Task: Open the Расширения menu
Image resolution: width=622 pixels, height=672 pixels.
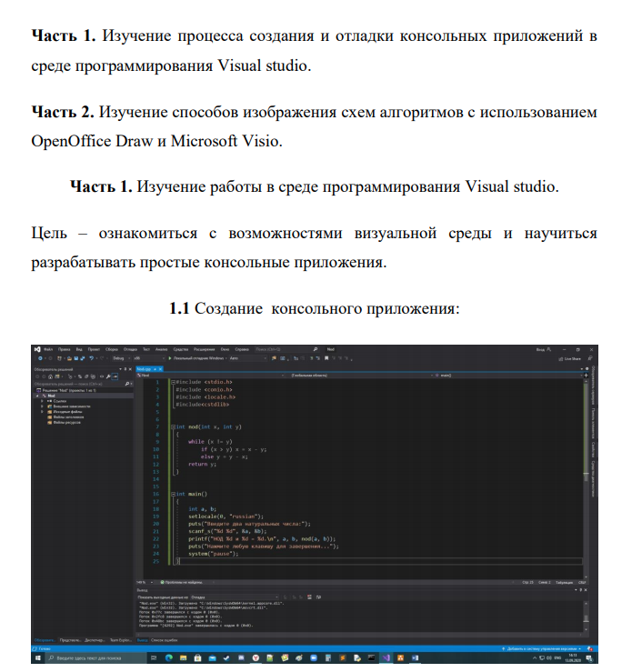Action: [x=204, y=349]
